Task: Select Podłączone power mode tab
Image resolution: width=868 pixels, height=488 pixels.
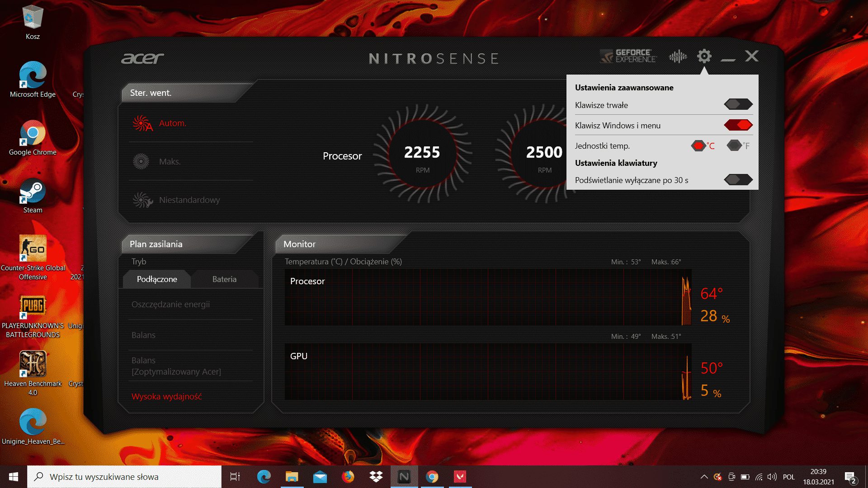Action: (156, 279)
